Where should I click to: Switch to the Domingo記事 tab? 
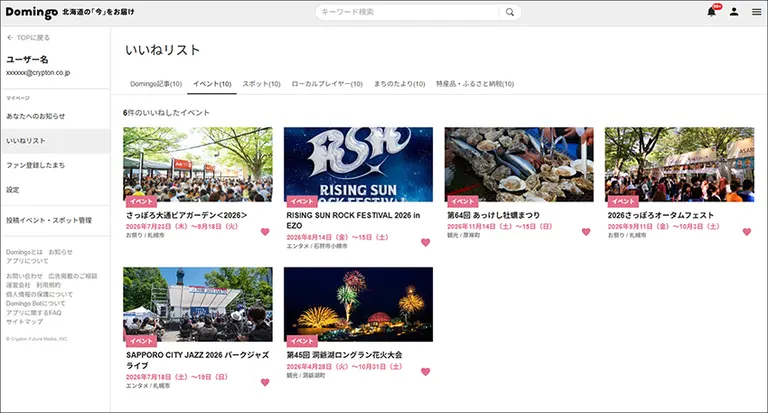[x=156, y=84]
